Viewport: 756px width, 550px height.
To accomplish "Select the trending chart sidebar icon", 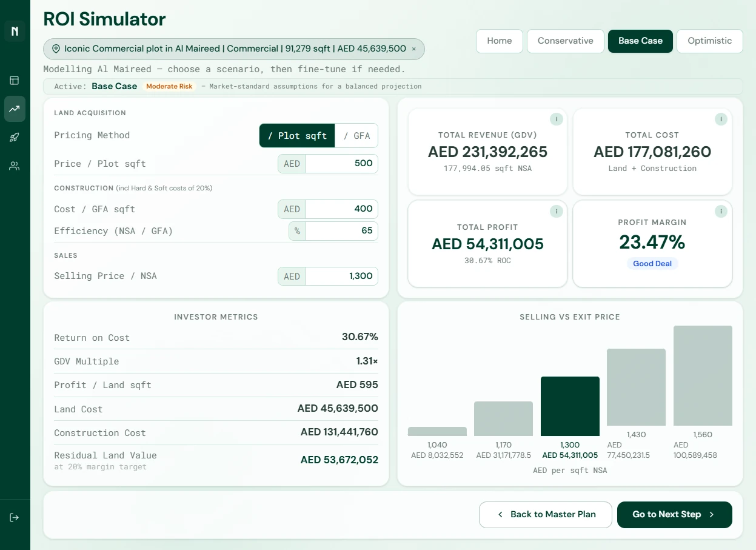I will (15, 109).
